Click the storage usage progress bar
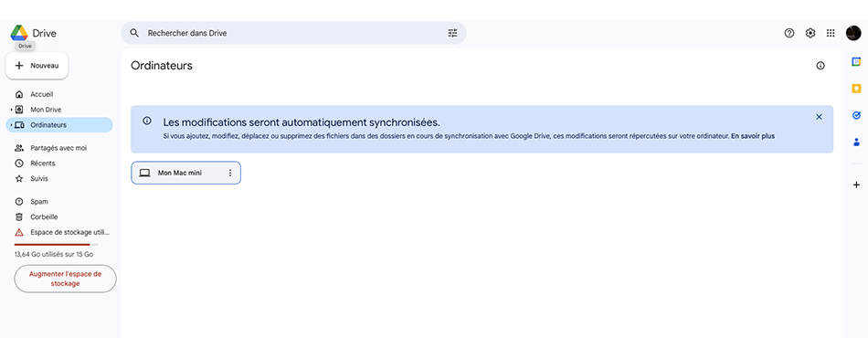This screenshot has width=868, height=338. (57, 245)
